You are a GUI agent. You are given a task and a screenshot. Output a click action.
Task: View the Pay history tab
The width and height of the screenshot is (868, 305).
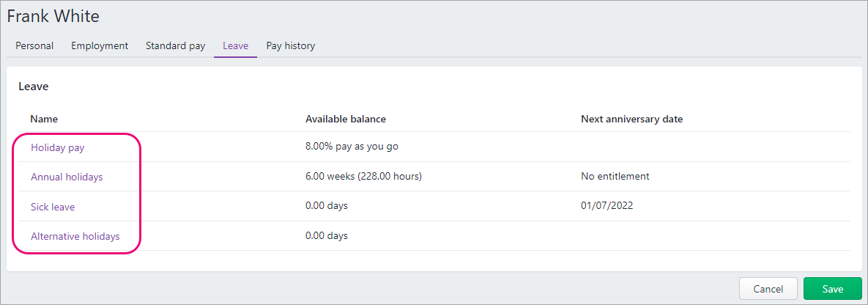[291, 46]
